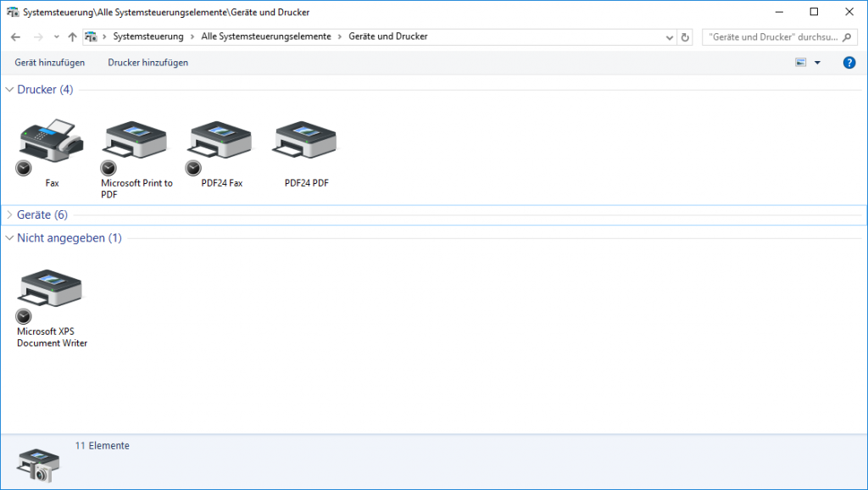Click the search magnifier icon
This screenshot has width=868, height=490.
[847, 37]
